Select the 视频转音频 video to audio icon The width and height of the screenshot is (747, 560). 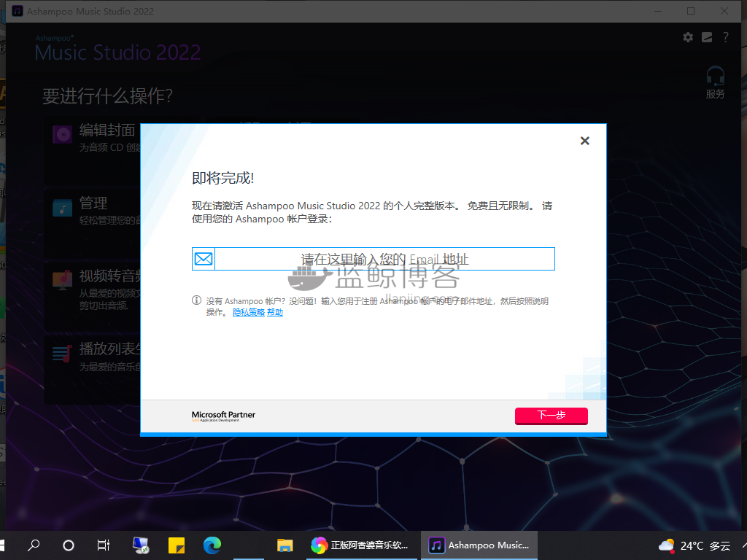[62, 280]
